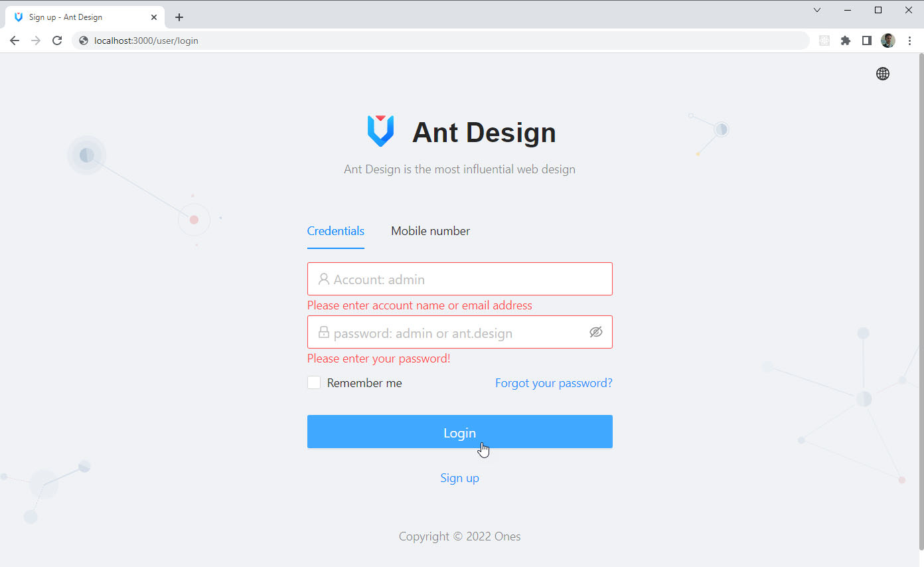Go back with browser back arrow
Screen dimensions: 924x567
point(15,40)
